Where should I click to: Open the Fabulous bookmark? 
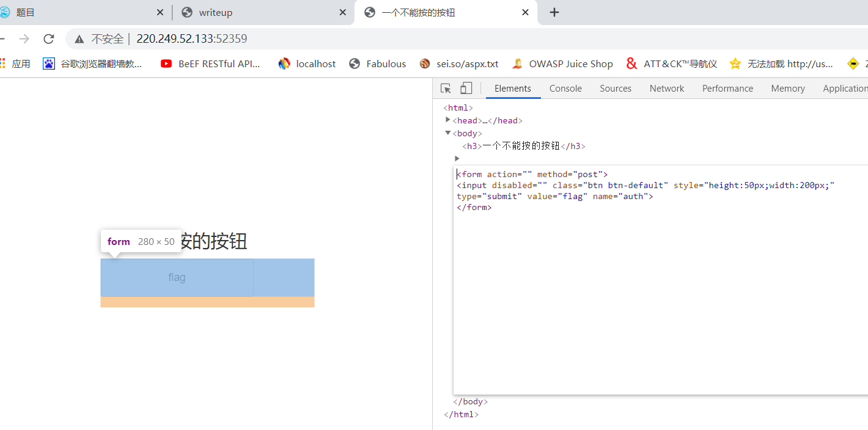click(377, 64)
